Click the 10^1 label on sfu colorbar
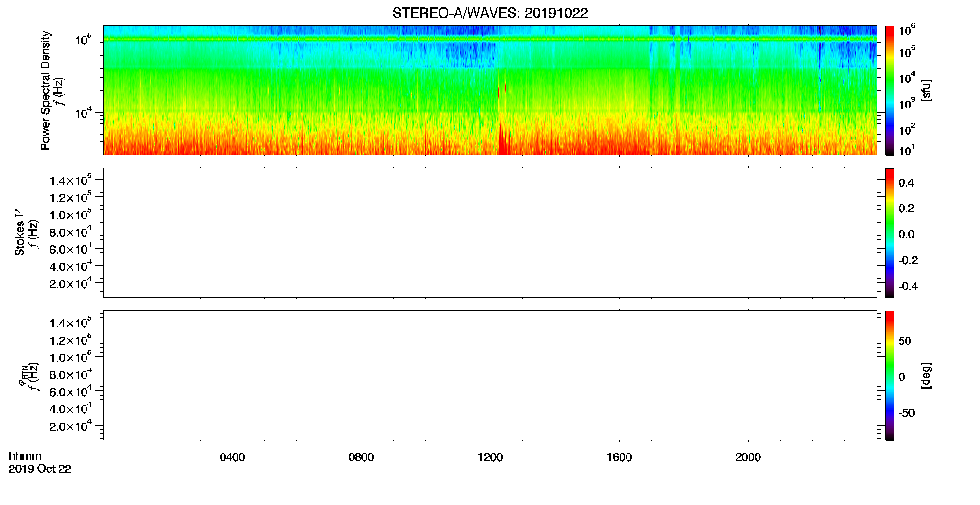This screenshot has width=980, height=505. pyautogui.click(x=907, y=151)
